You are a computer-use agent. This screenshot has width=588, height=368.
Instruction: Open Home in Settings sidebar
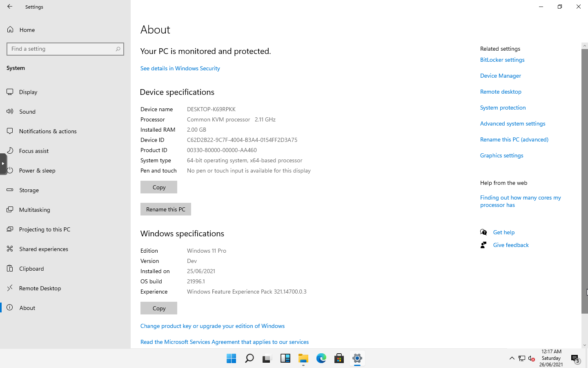tap(65, 30)
